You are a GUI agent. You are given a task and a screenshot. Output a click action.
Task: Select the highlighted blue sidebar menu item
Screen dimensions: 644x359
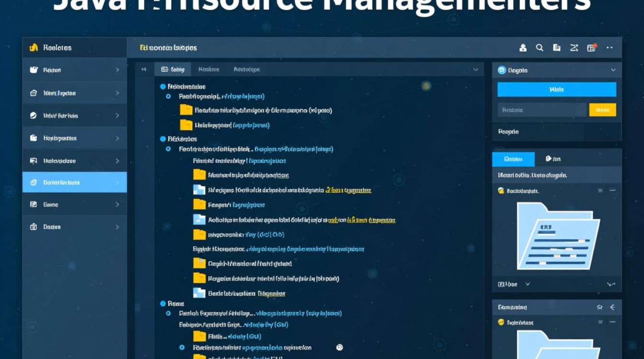74,182
